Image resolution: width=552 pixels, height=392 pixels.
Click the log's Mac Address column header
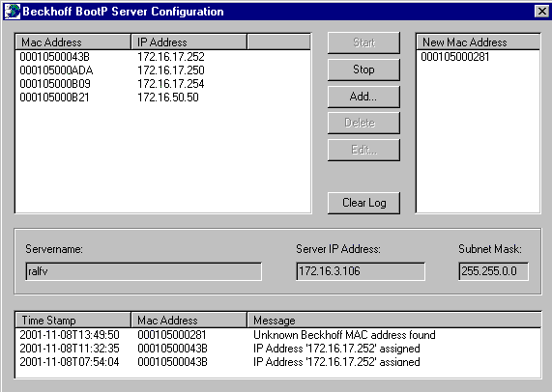(189, 321)
